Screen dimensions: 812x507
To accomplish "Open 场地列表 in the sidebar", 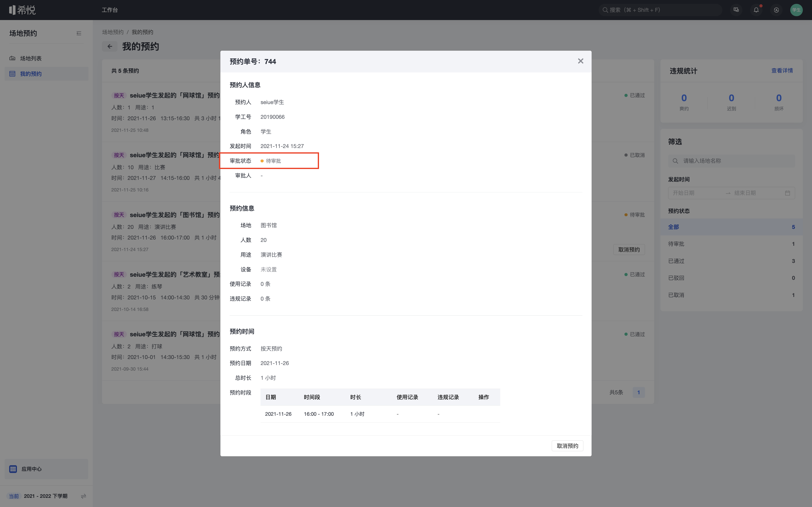I will 31,58.
